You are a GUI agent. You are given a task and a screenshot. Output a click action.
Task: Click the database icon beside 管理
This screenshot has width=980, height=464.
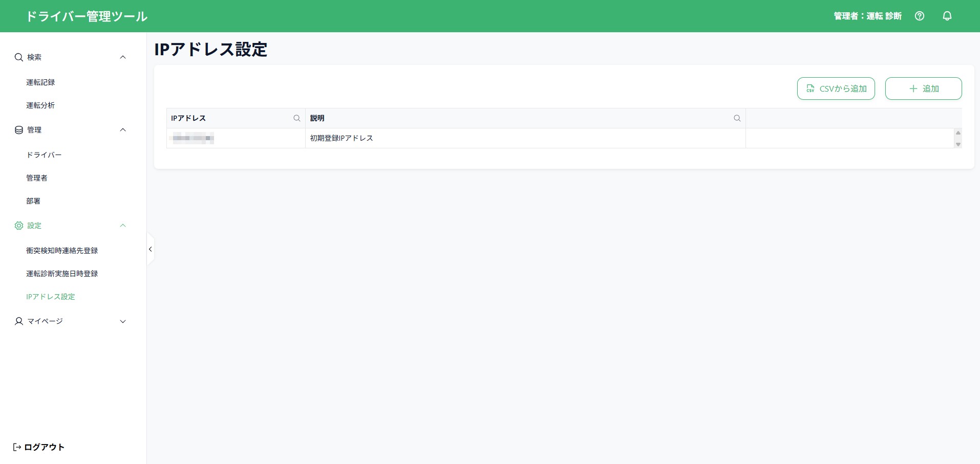19,130
